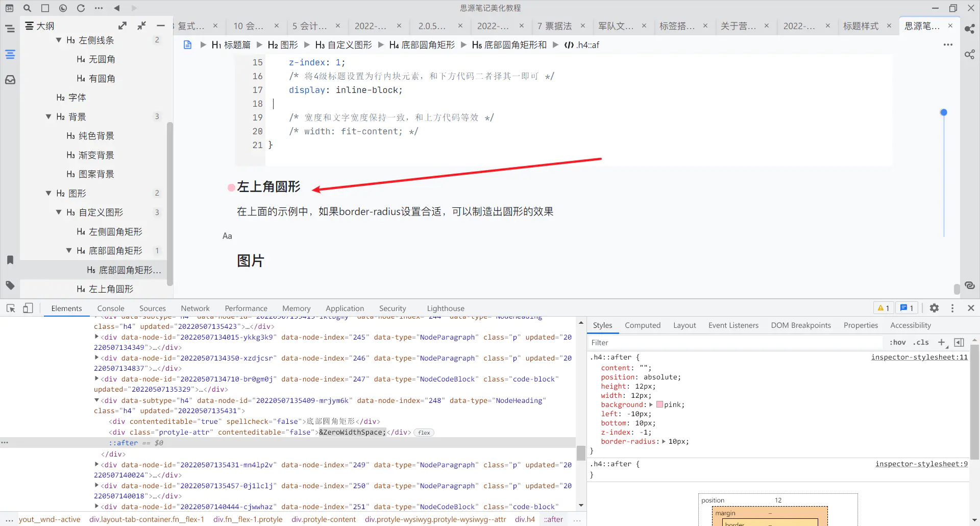Select 左上角圆形 in the outline
Viewport: 980px width, 526px height.
click(x=111, y=289)
